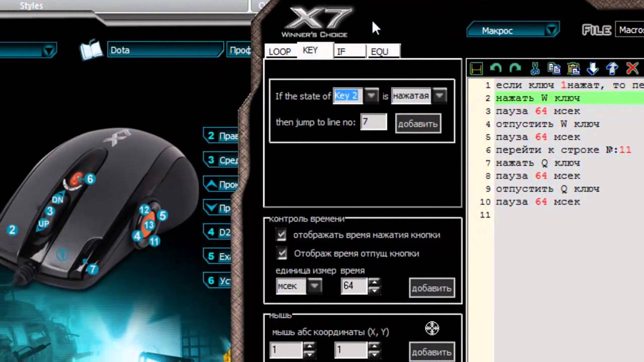Viewport: 644px width, 362px height.
Task: Select mouse button 2 marker on the mouse
Action: click(12, 230)
